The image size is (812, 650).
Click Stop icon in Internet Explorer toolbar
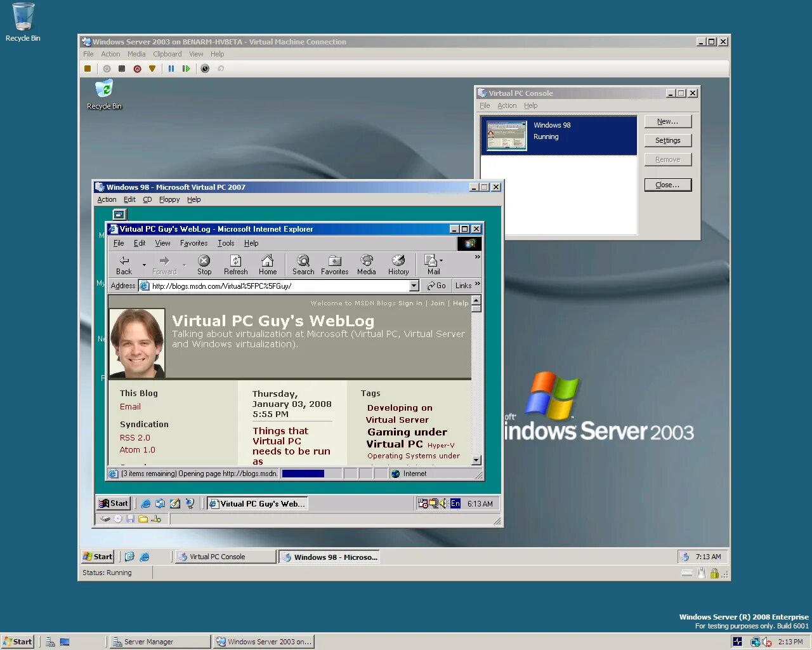coord(204,265)
